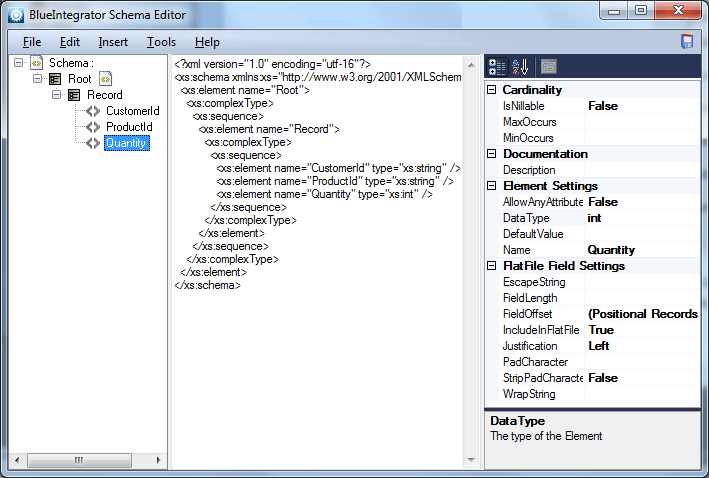Click the Schema document icon in tree

[36, 62]
